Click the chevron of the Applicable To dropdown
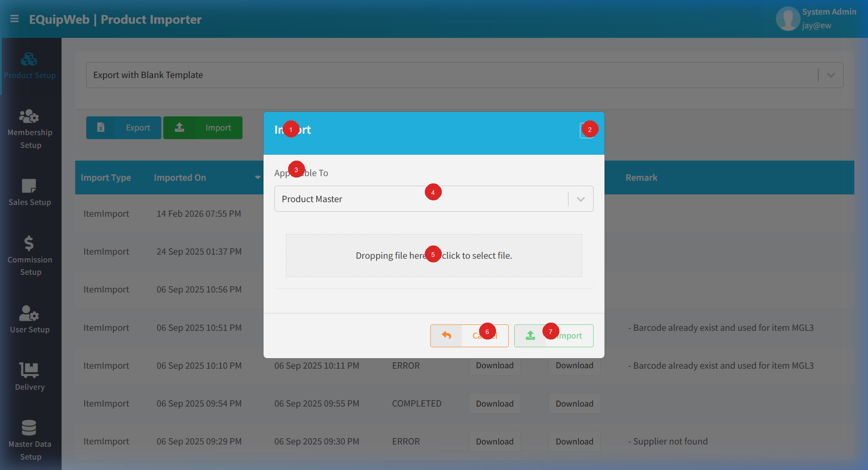This screenshot has height=470, width=868. [x=580, y=199]
